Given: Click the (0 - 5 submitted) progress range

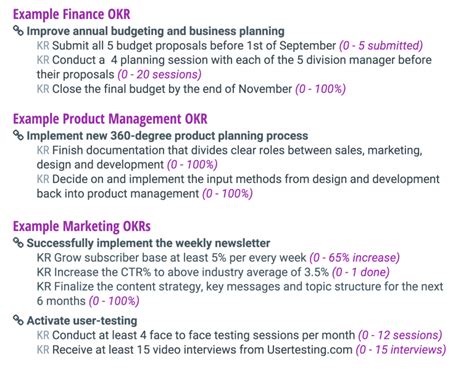Looking at the screenshot, I should 381,45.
